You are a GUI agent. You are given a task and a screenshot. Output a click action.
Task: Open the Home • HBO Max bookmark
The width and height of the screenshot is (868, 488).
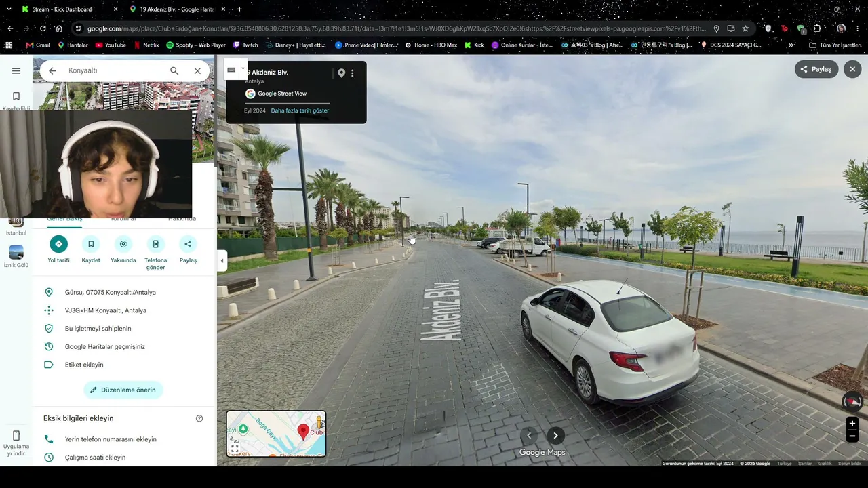pyautogui.click(x=431, y=45)
